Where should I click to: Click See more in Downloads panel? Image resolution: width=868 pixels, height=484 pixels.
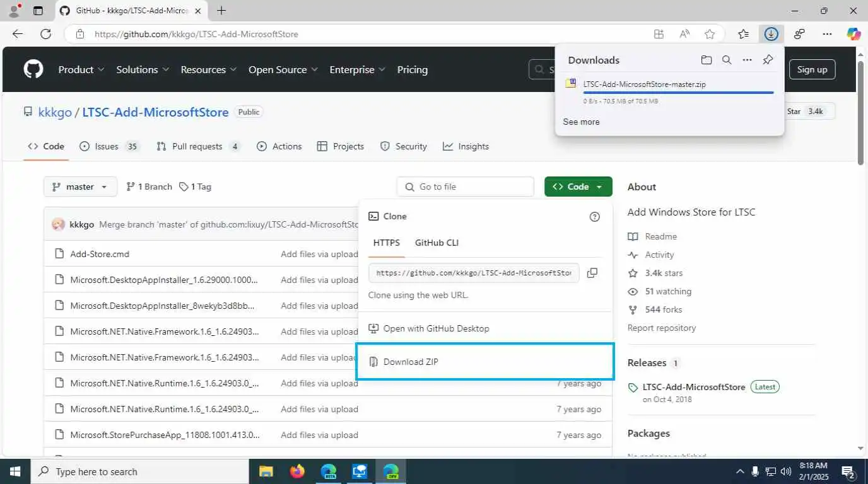coord(581,122)
